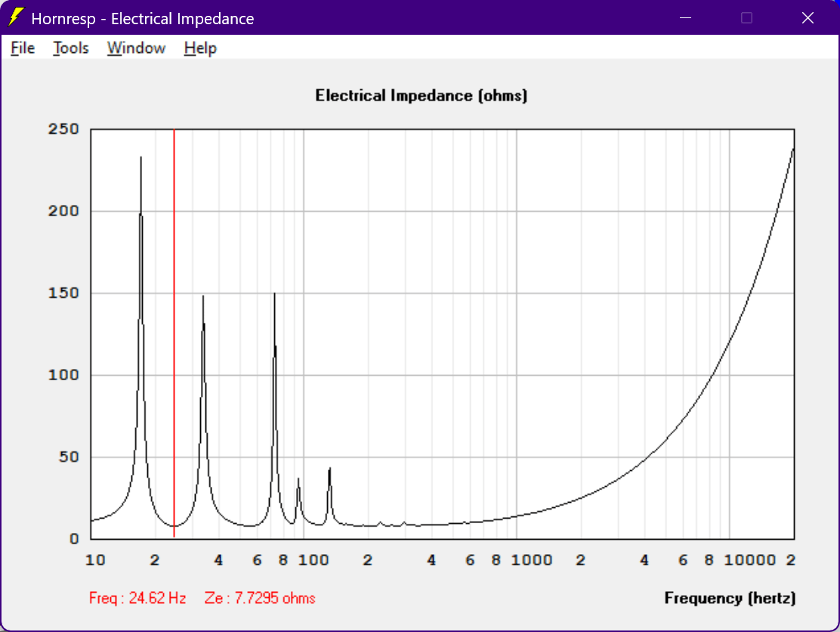840x632 pixels.
Task: Click the 200 value on the vertical axis
Action: (x=63, y=211)
